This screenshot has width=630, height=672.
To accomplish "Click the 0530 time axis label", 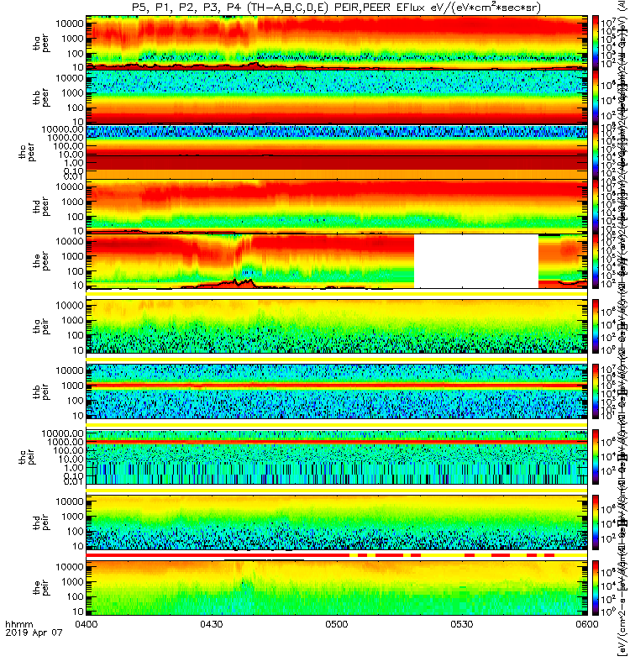I will click(461, 624).
